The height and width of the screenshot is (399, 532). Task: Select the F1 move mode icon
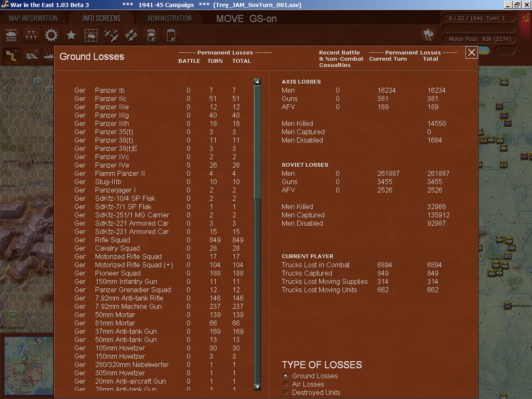(11, 55)
